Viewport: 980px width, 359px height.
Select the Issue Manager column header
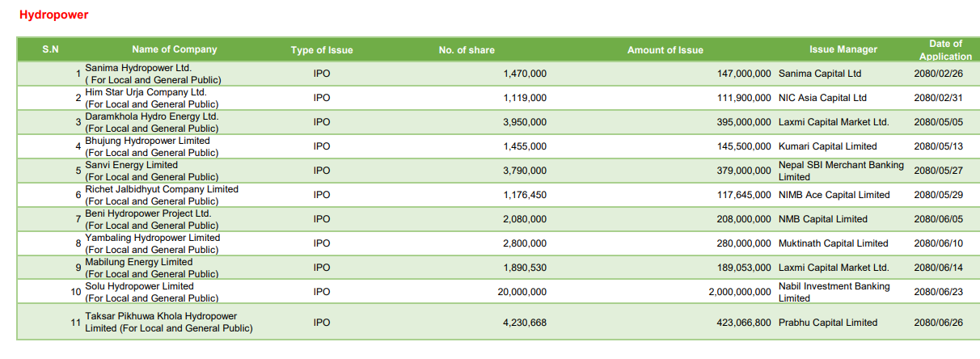click(x=843, y=49)
